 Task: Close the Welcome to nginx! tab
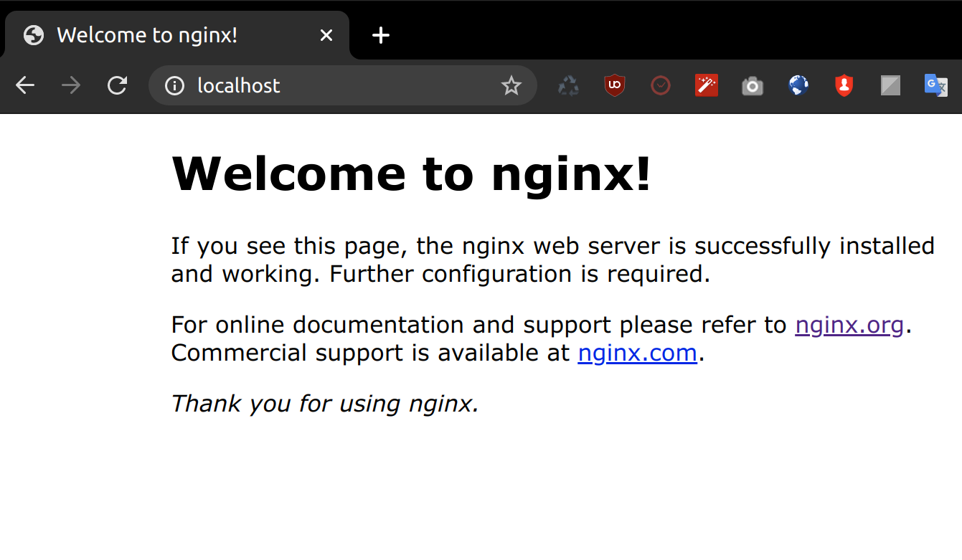[x=326, y=35]
